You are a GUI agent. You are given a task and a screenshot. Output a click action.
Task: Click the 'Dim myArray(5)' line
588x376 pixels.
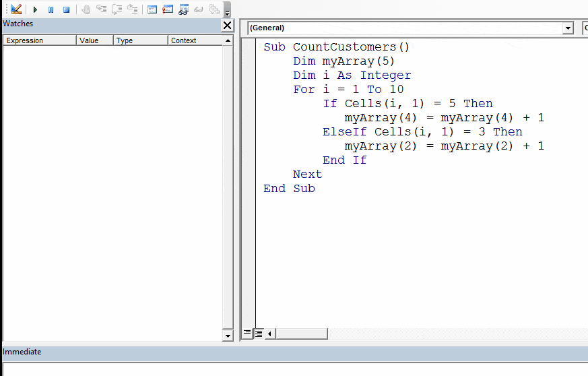(344, 61)
